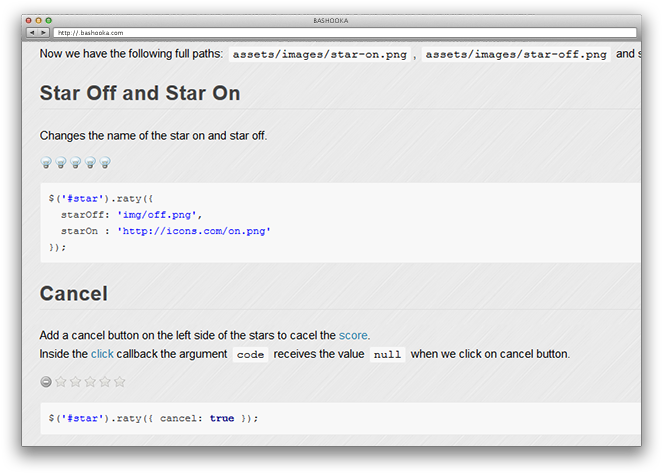662x473 pixels.
Task: Select the third lightbulb rating icon
Action: (76, 163)
